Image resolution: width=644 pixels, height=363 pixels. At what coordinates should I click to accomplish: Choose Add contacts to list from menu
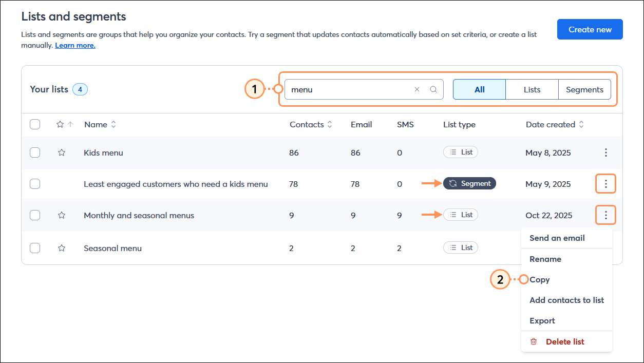pos(566,300)
